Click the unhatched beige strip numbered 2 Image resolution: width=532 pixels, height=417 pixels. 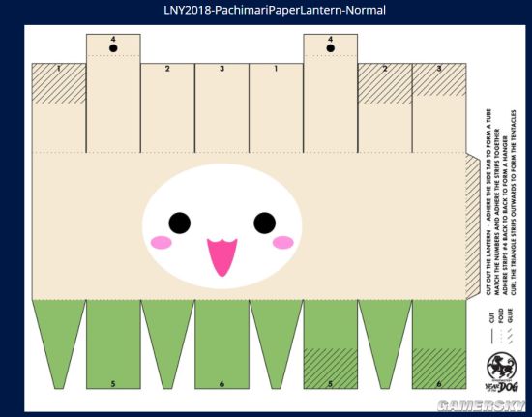click(x=167, y=108)
